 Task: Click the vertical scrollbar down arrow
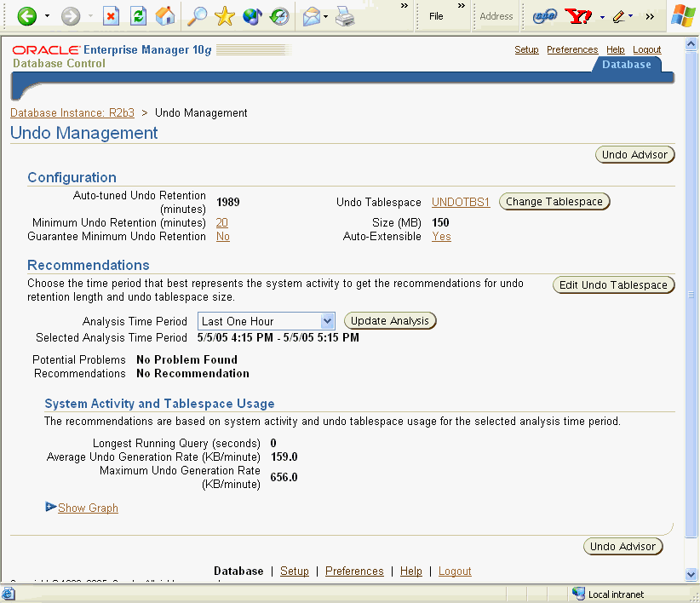691,574
